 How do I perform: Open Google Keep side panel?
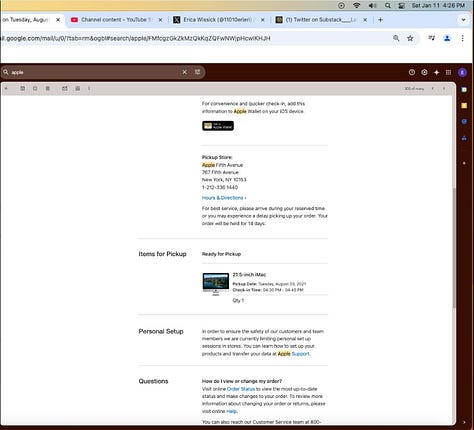point(464,105)
